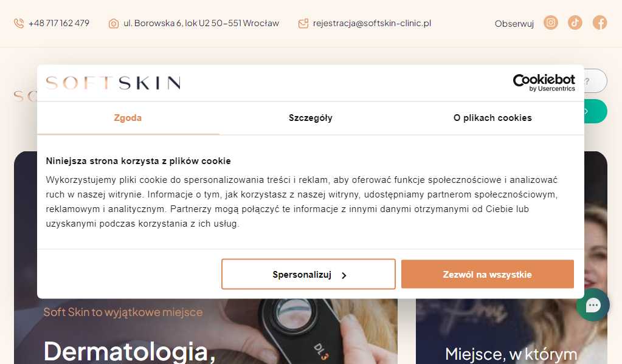Click the email envelope icon
This screenshot has width=622, height=364.
(x=303, y=24)
